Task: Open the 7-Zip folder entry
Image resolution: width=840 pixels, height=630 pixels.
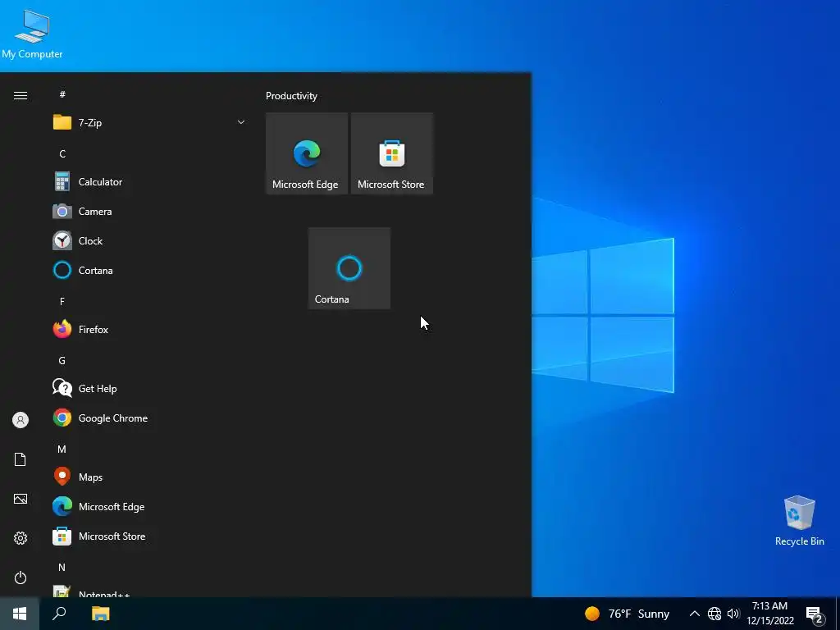Action: 149,122
